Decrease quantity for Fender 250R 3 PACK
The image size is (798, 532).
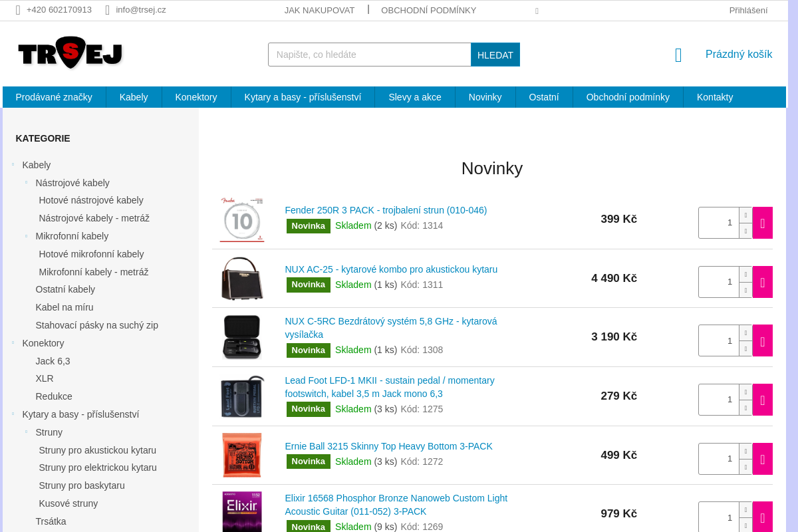pos(745,231)
